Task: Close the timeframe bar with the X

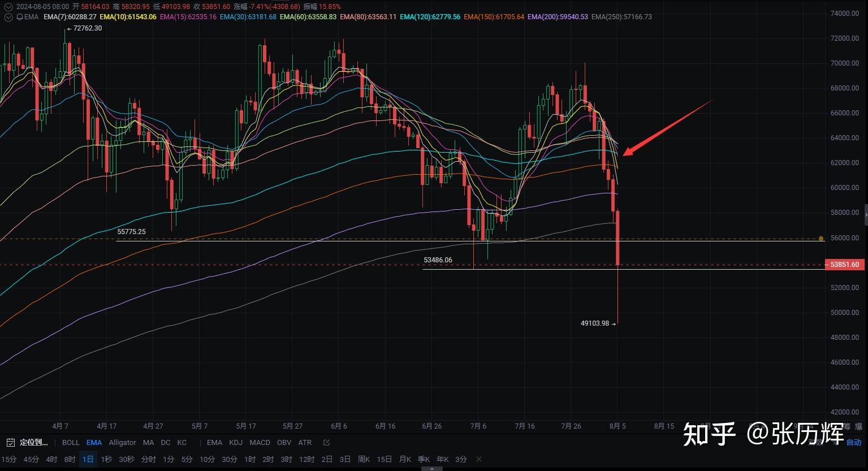Action: (x=479, y=459)
